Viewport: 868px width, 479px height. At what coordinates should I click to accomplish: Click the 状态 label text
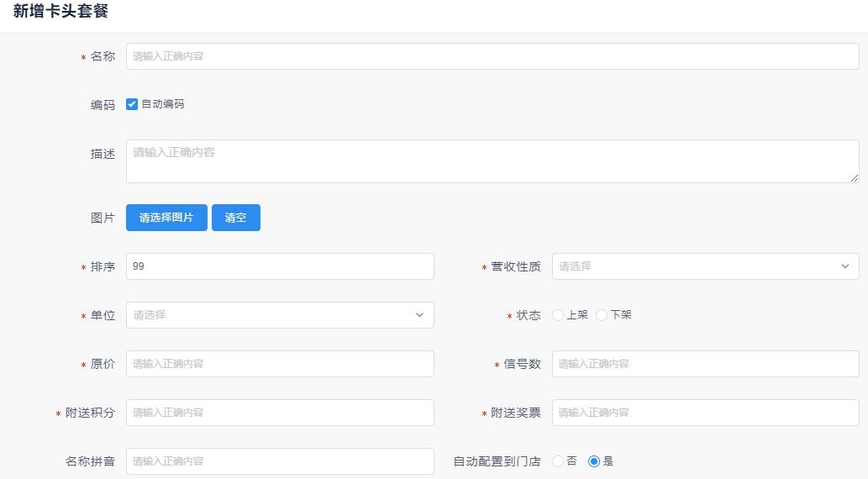[529, 315]
